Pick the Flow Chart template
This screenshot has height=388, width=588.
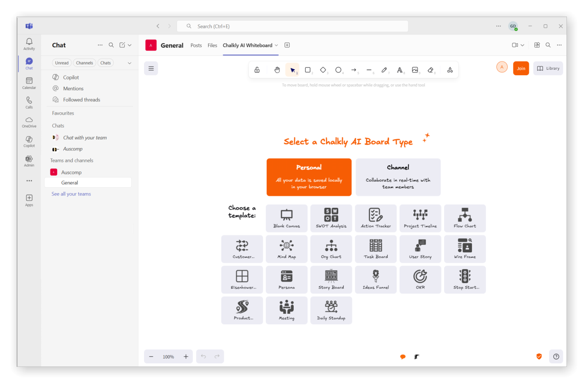465,218
